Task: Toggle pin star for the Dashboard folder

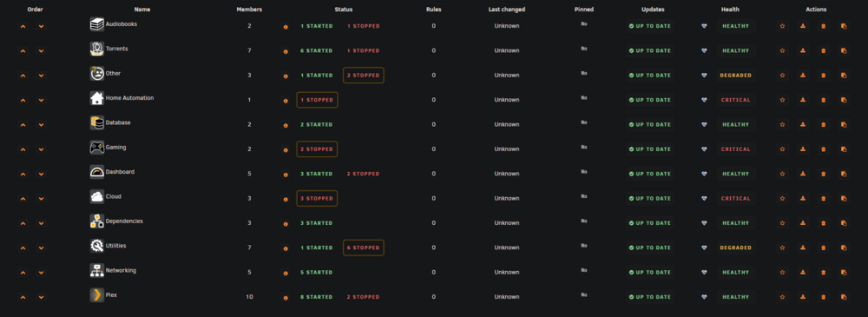Action: click(782, 174)
